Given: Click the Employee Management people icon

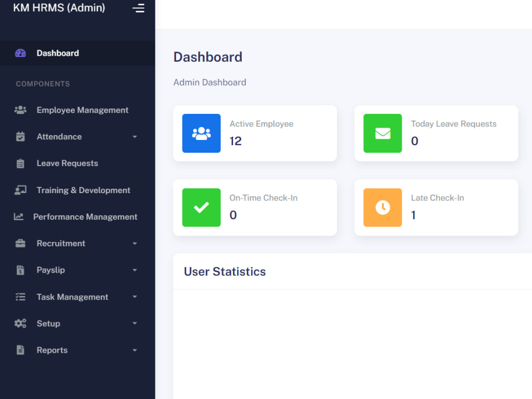Looking at the screenshot, I should (20, 110).
